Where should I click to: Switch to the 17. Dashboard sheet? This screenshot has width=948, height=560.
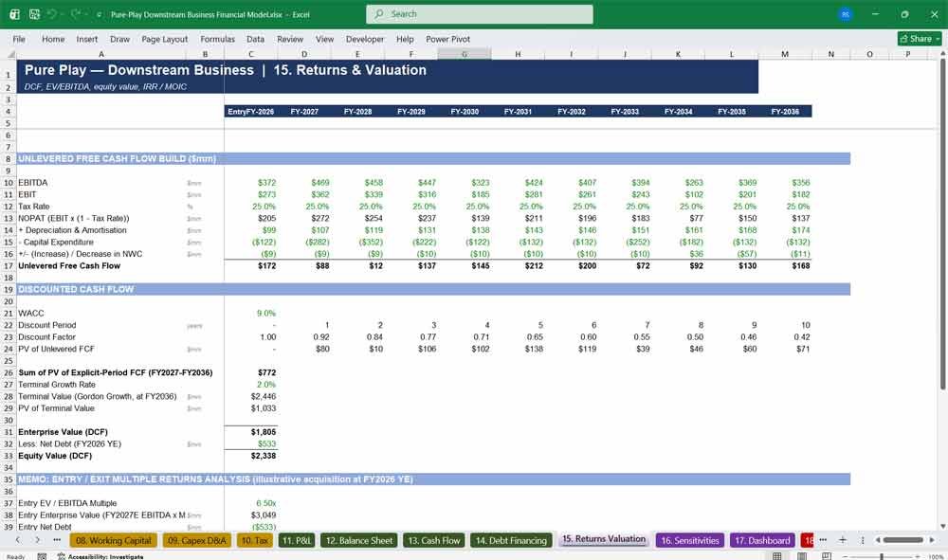[762, 541]
